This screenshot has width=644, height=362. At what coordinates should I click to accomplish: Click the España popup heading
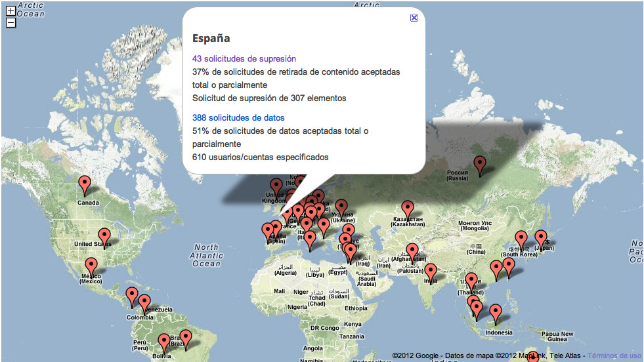tap(211, 39)
